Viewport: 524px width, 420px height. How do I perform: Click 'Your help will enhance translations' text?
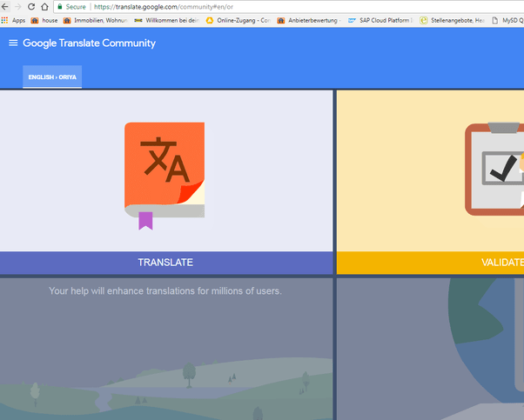coord(165,290)
